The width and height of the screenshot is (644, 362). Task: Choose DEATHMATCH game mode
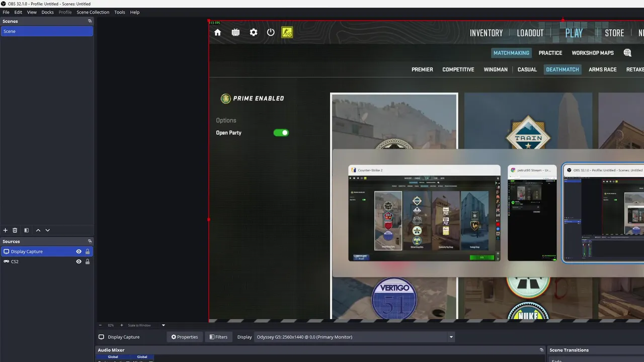pyautogui.click(x=562, y=69)
